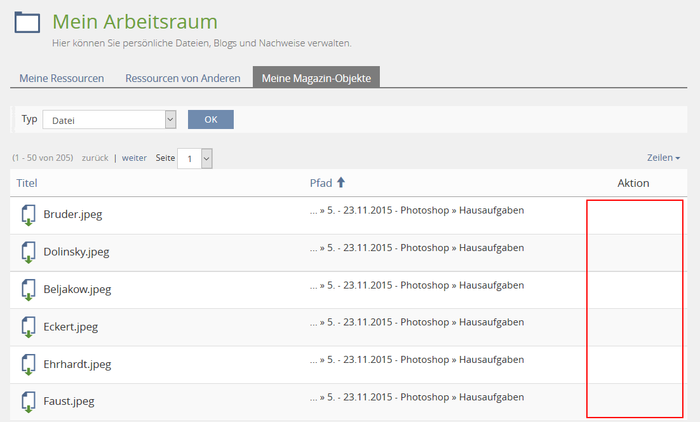Screen dimensions: 700x422
Task: Click the Mein Arbeitsraum folder icon
Action: (x=27, y=23)
